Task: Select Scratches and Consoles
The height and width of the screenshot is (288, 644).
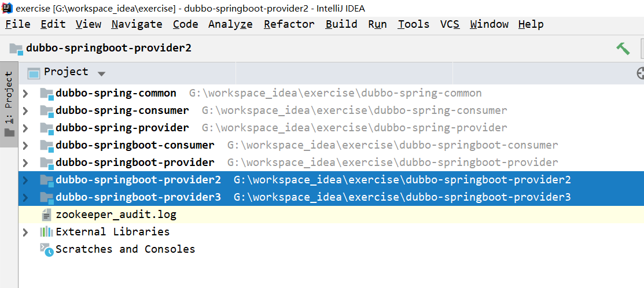Action: [331, 249]
